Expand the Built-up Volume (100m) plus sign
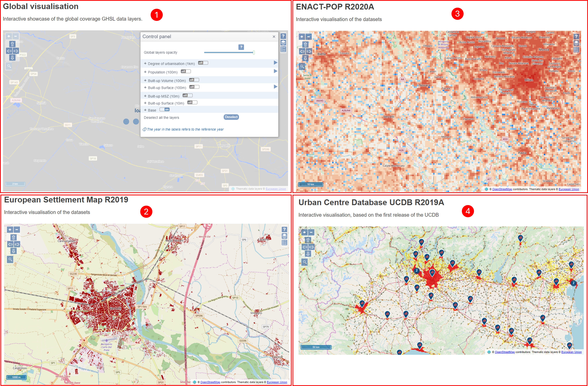Viewport: 588px width, 386px height. [x=145, y=80]
